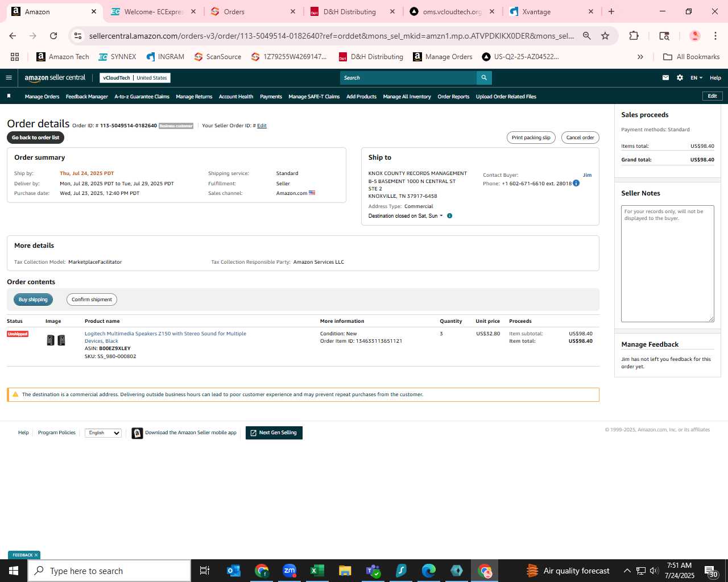Expand the Destination closed on Sat, Sun dropdown

pyautogui.click(x=406, y=216)
